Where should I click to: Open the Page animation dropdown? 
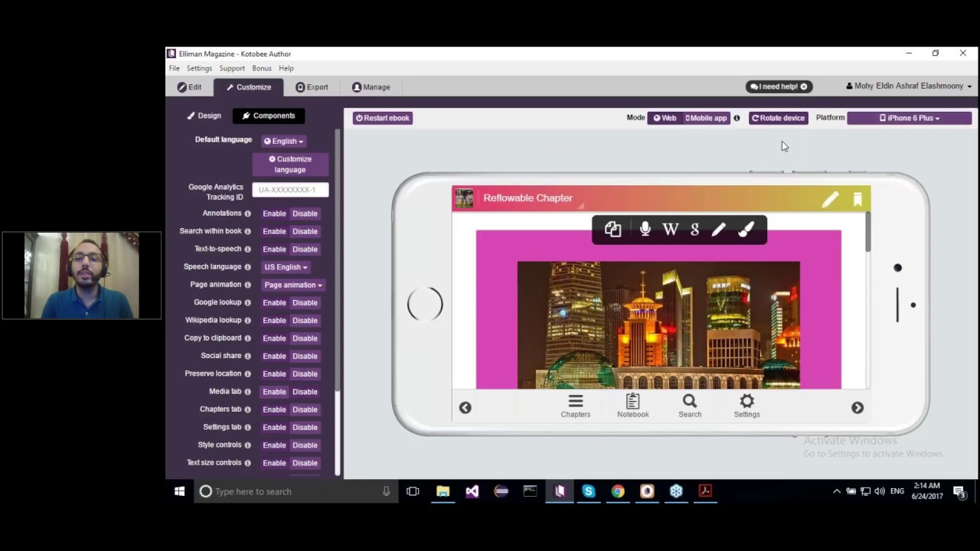click(292, 285)
